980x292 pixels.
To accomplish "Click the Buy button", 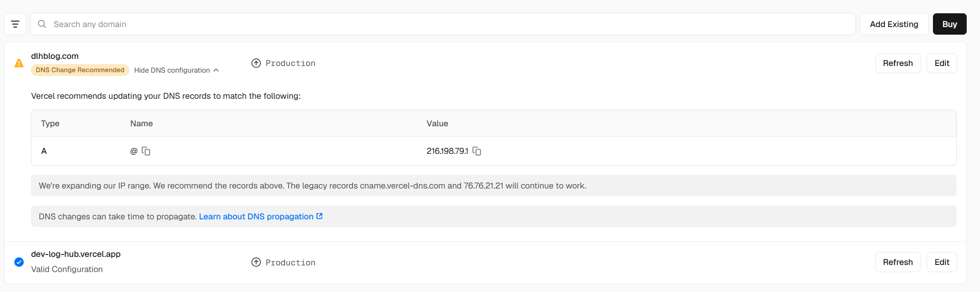I will point(950,24).
